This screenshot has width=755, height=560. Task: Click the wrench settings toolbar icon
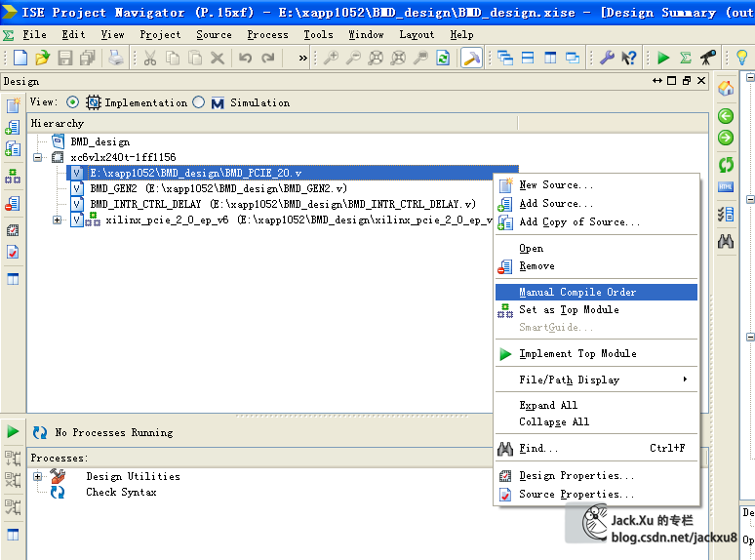607,58
